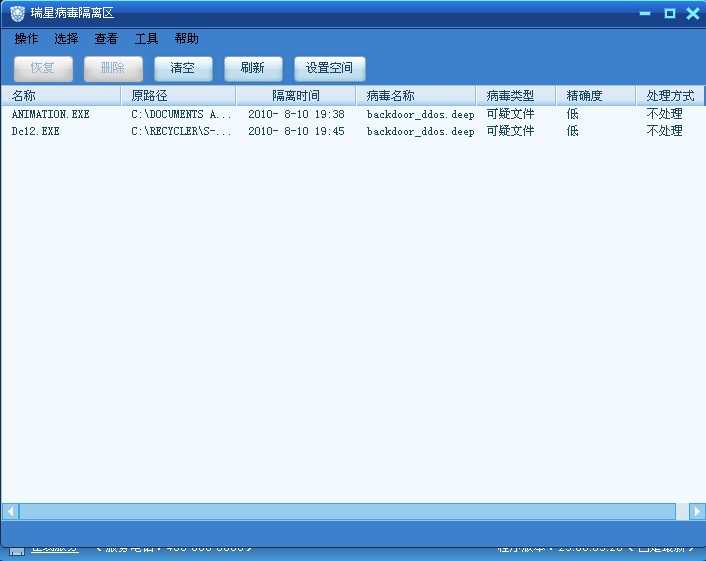The width and height of the screenshot is (706, 561).
Task: Open the 帮助 menu
Action: point(186,39)
